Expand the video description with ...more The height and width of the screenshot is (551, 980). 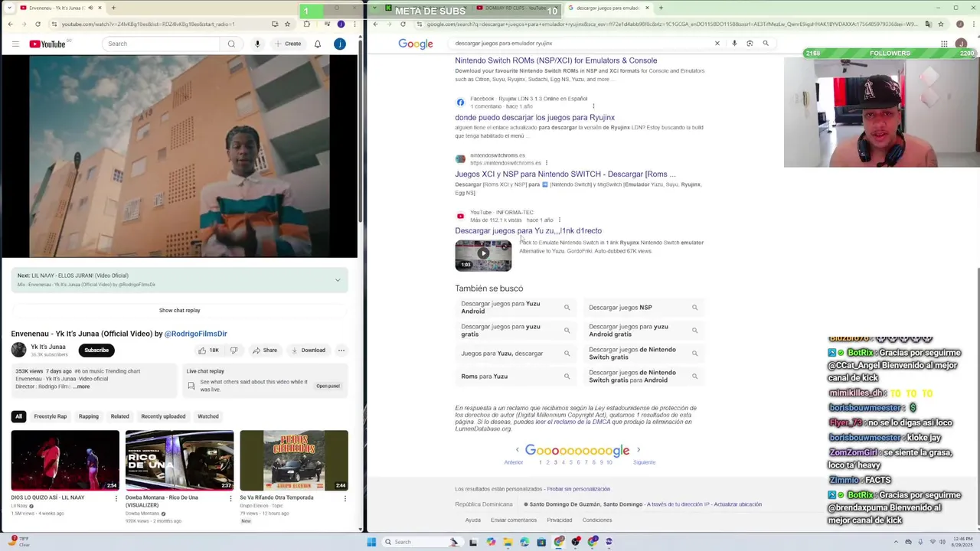(81, 386)
